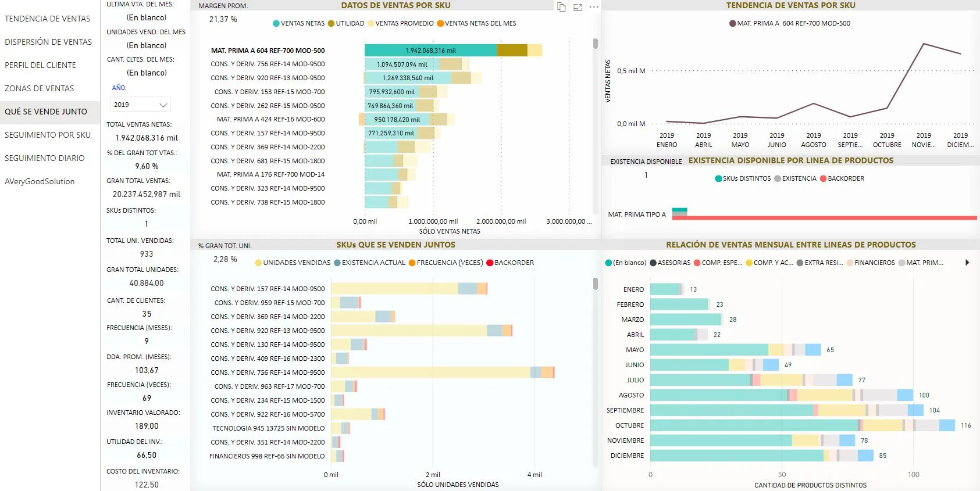Click EXISTENCIA legend item in existencia chart
Viewport: 980px width, 491px height.
795,178
